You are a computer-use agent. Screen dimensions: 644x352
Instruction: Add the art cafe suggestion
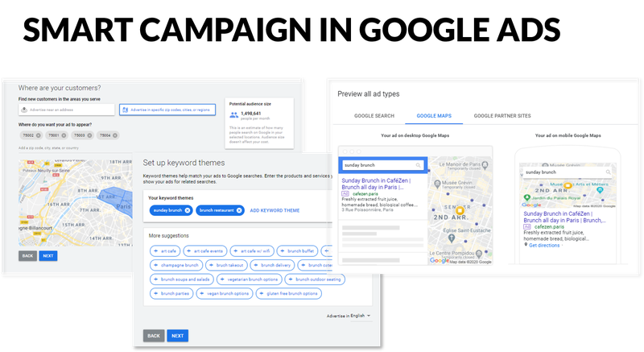165,251
